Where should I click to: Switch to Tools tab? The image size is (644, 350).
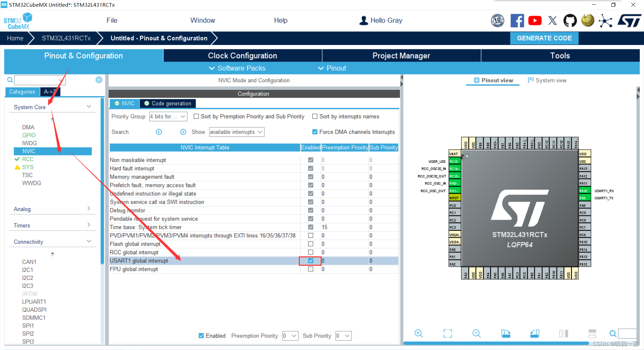(x=560, y=56)
